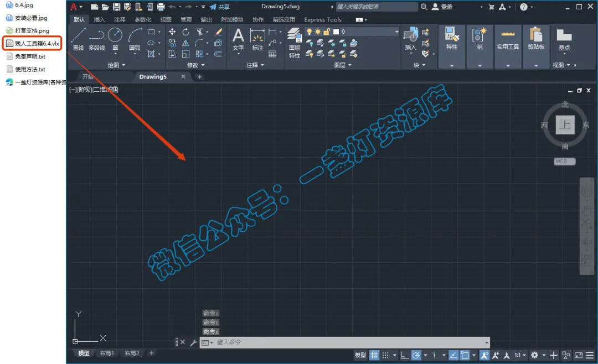Open the Group (组) panel

coord(480,39)
